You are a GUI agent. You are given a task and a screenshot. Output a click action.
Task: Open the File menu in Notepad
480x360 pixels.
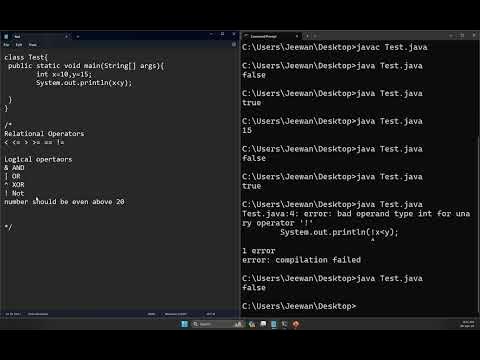coord(6,45)
